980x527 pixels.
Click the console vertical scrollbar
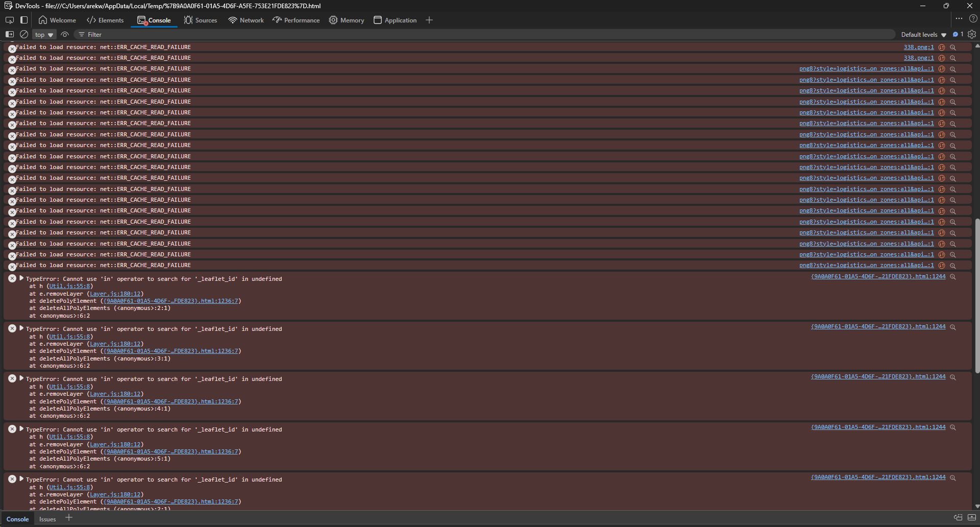click(977, 296)
